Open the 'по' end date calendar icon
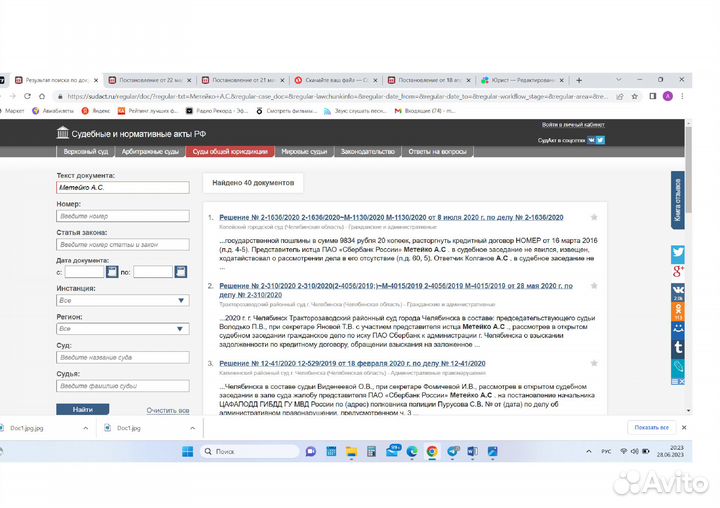This screenshot has width=720, height=508. [180, 272]
